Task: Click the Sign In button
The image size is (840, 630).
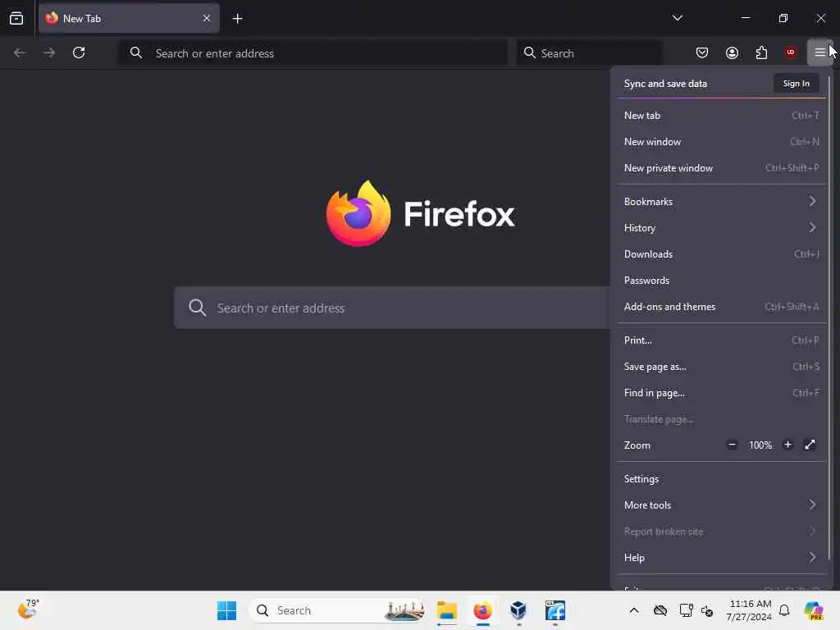Action: [796, 84]
